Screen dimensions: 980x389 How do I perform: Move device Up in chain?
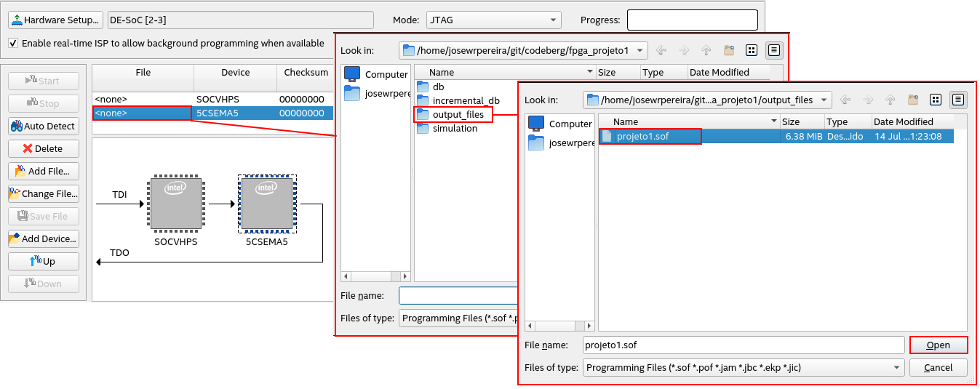click(x=43, y=261)
